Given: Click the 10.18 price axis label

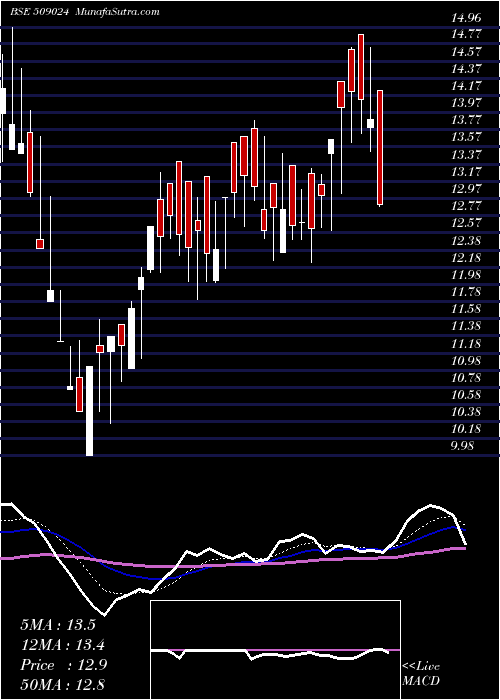Looking at the screenshot, I should pyautogui.click(x=466, y=429).
